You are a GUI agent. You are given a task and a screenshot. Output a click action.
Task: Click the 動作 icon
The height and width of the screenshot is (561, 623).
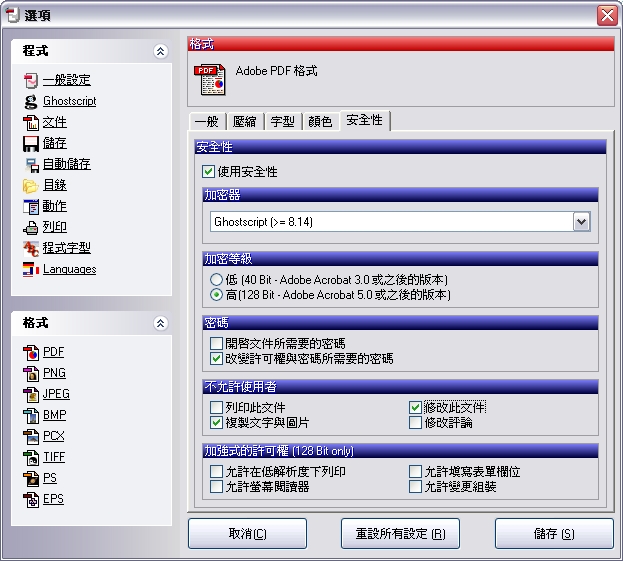pyautogui.click(x=31, y=206)
